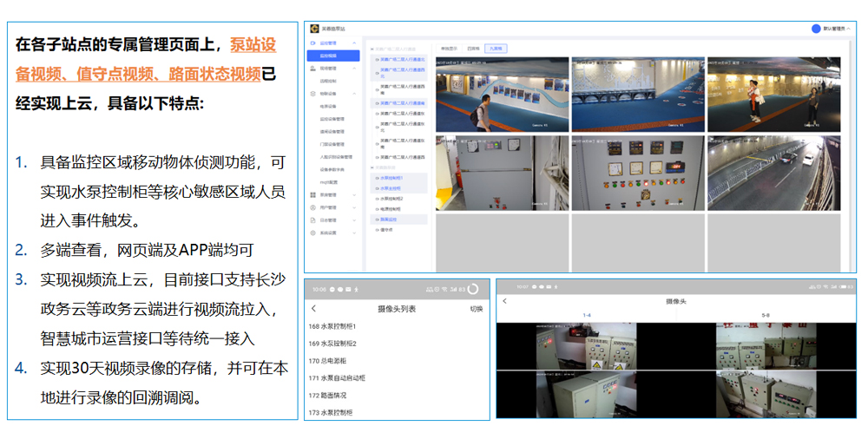The image size is (868, 439).
Task: Open the 默认管理员 account dropdown
Action: coord(837,29)
